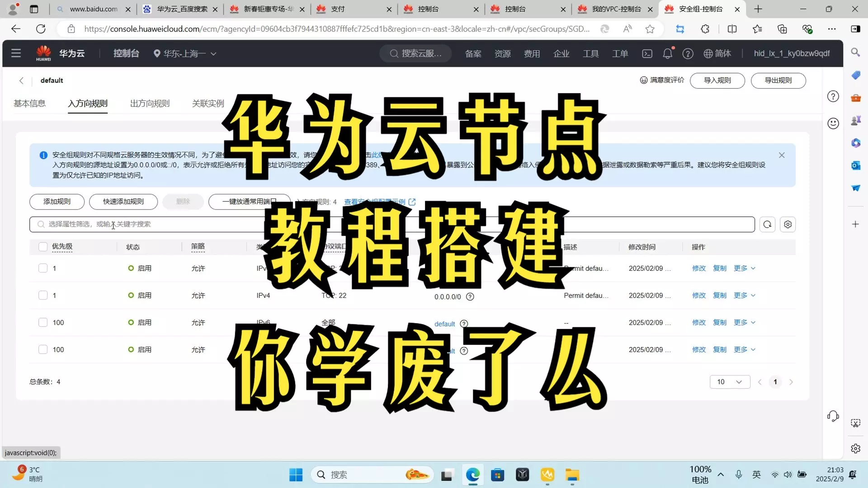Open table column settings gear
The image size is (868, 488).
tap(788, 225)
